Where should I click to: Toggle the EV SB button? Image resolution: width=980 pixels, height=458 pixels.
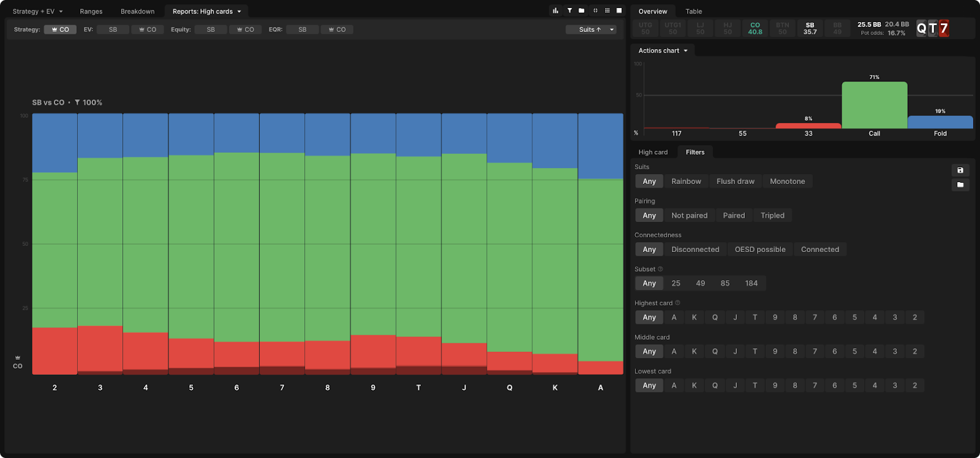click(113, 29)
